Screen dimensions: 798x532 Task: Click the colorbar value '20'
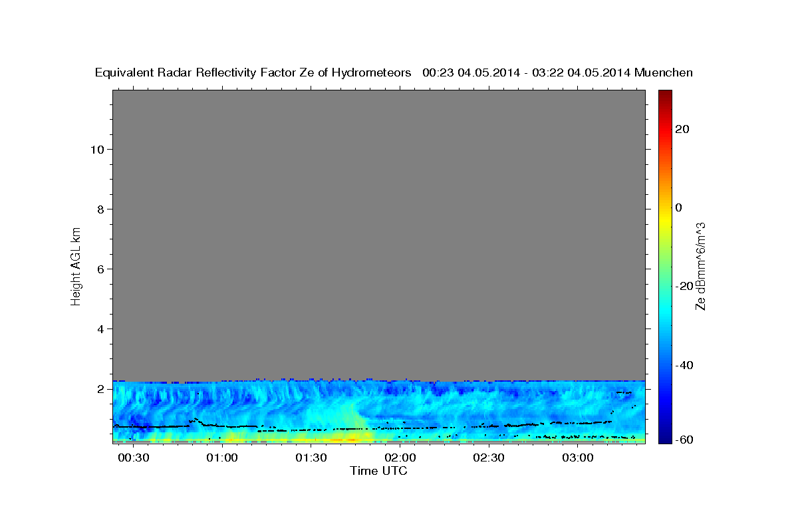click(x=682, y=129)
